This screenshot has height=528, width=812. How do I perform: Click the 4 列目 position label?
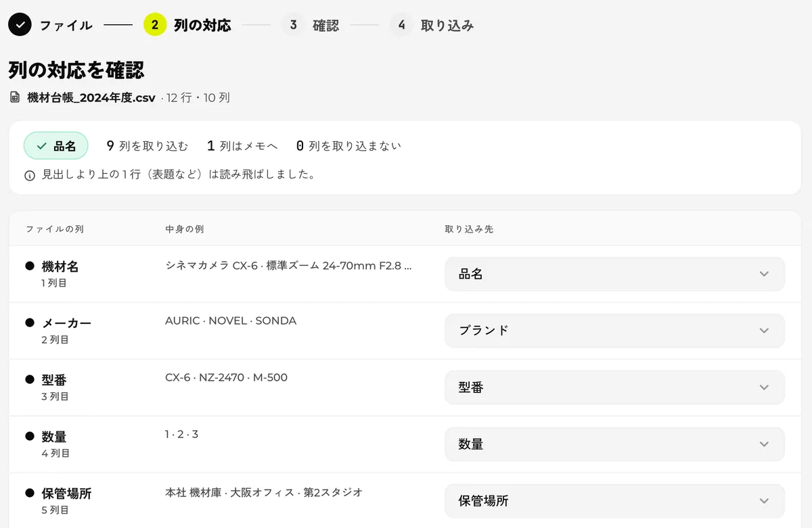click(55, 453)
